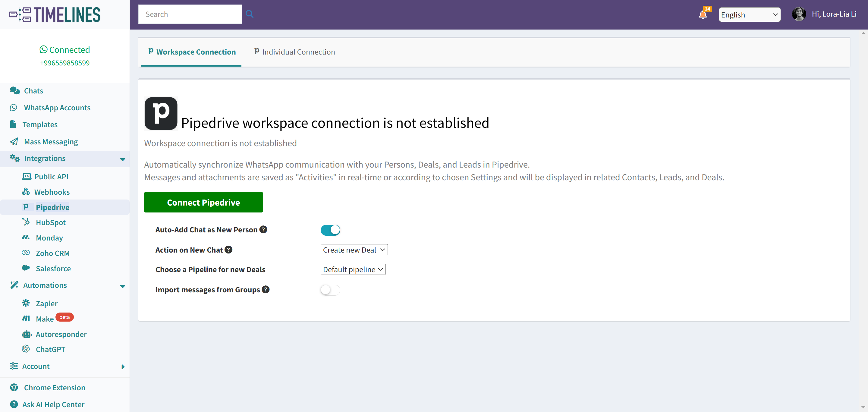Open the Create new Deal dropdown
The height and width of the screenshot is (412, 868).
click(354, 250)
